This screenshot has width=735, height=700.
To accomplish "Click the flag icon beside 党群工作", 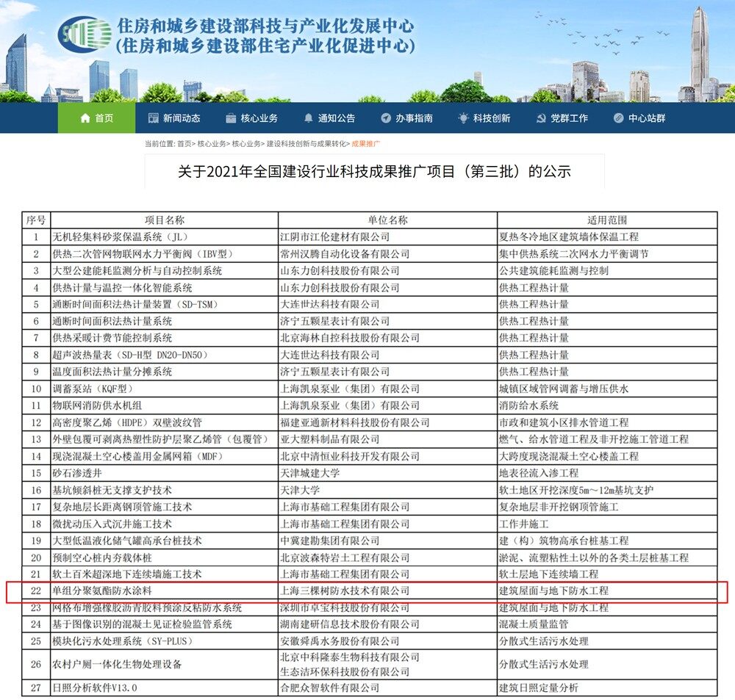I will pyautogui.click(x=542, y=118).
